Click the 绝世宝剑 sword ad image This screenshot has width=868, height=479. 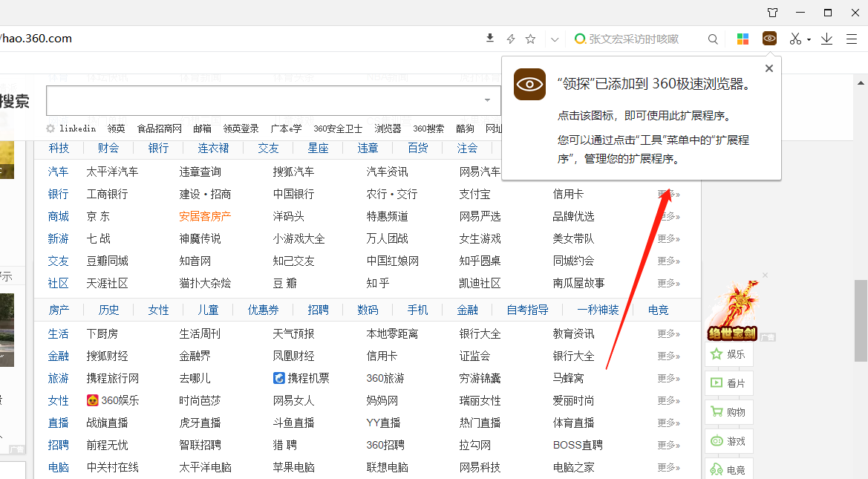coord(732,310)
